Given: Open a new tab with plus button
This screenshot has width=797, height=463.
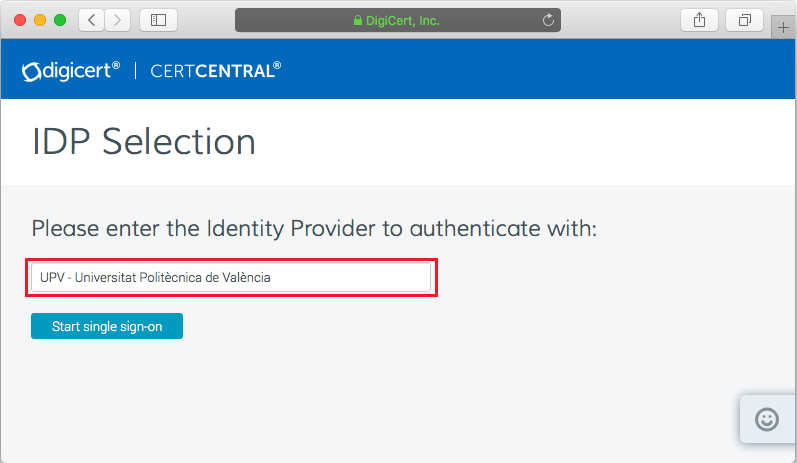Looking at the screenshot, I should [x=783, y=27].
